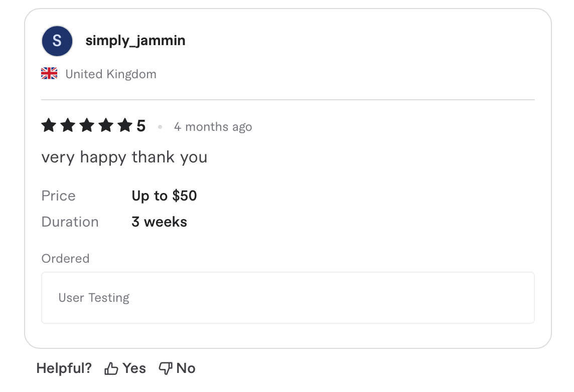Select the User Testing ordered item

93,297
